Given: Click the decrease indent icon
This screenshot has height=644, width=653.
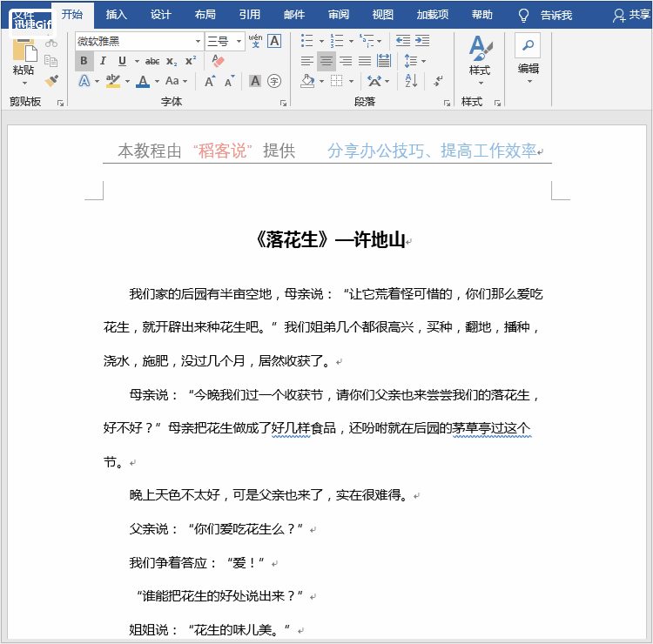Looking at the screenshot, I should pyautogui.click(x=403, y=41).
